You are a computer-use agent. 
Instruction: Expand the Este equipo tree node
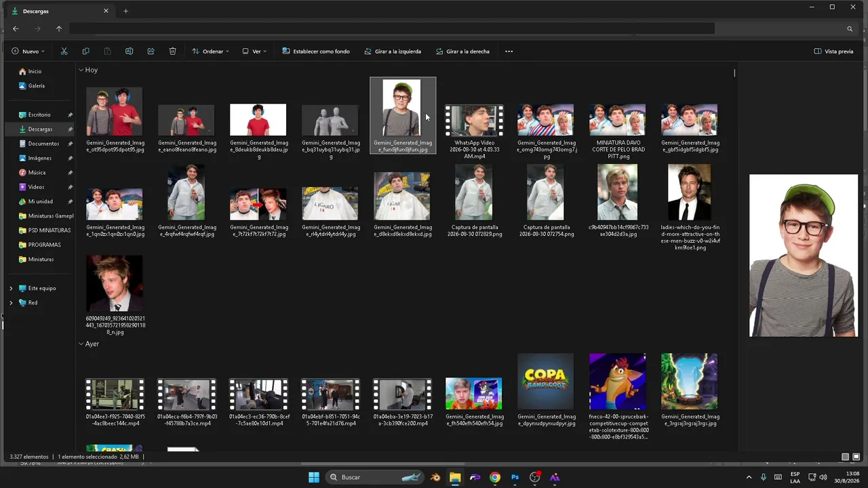pyautogui.click(x=11, y=288)
